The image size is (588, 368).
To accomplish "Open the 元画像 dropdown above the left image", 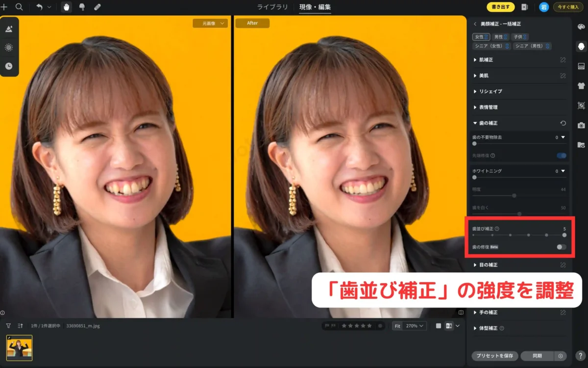I will tap(210, 23).
